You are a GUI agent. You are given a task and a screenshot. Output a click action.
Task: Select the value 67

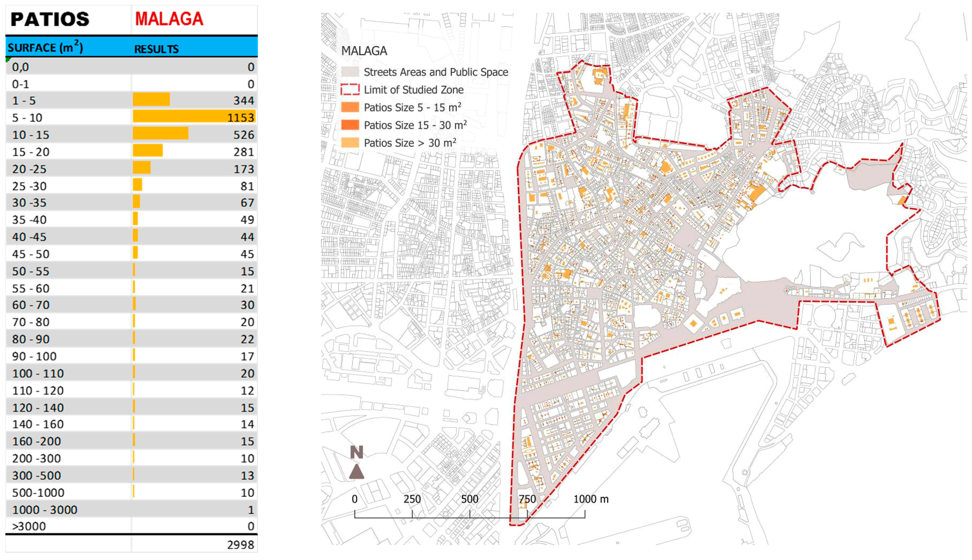pyautogui.click(x=247, y=203)
